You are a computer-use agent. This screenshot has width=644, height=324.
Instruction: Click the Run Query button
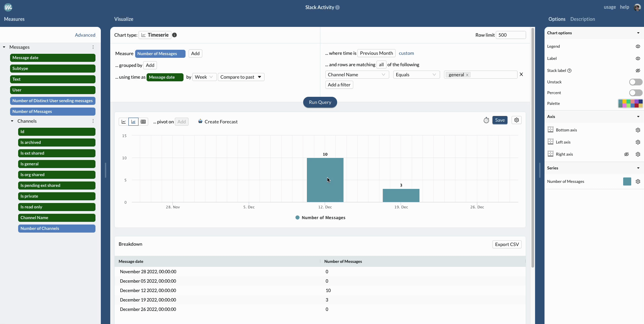(x=320, y=102)
